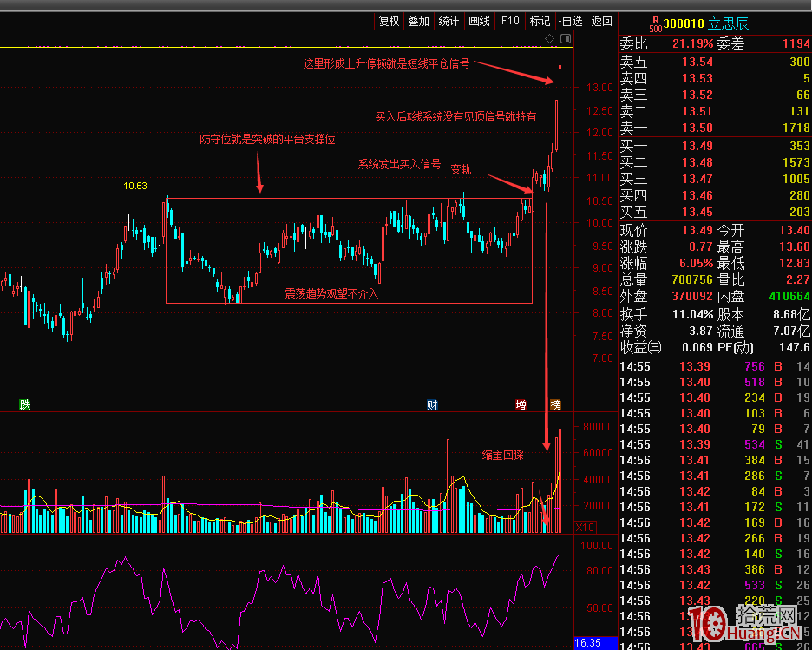Click 最高 value 13.68
The height and width of the screenshot is (650, 812).
tap(795, 247)
